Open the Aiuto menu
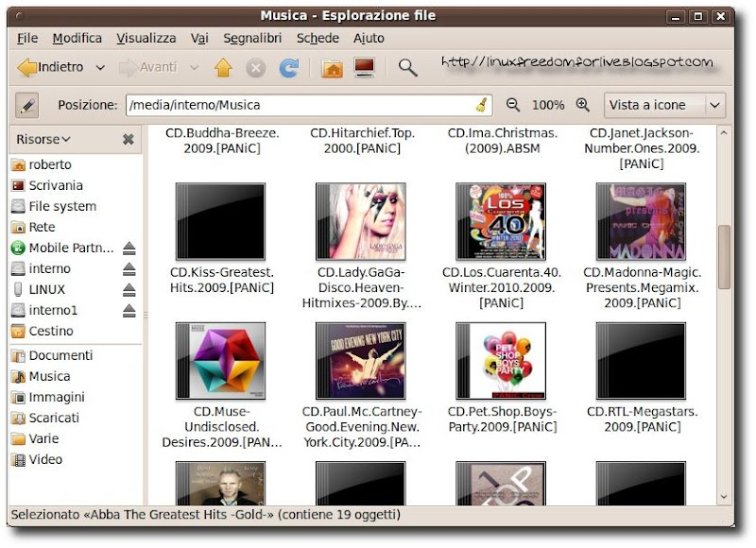 369,38
